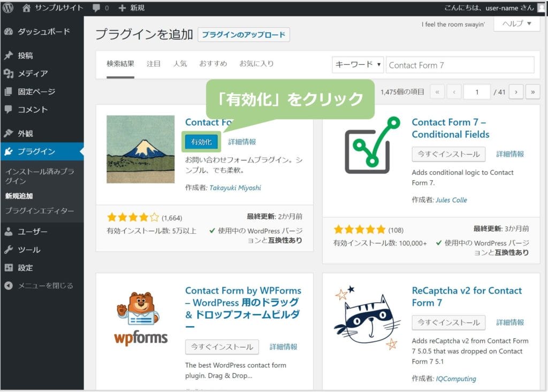Expand the ヘルプ help dropdown
The width and height of the screenshot is (548, 392).
click(516, 24)
